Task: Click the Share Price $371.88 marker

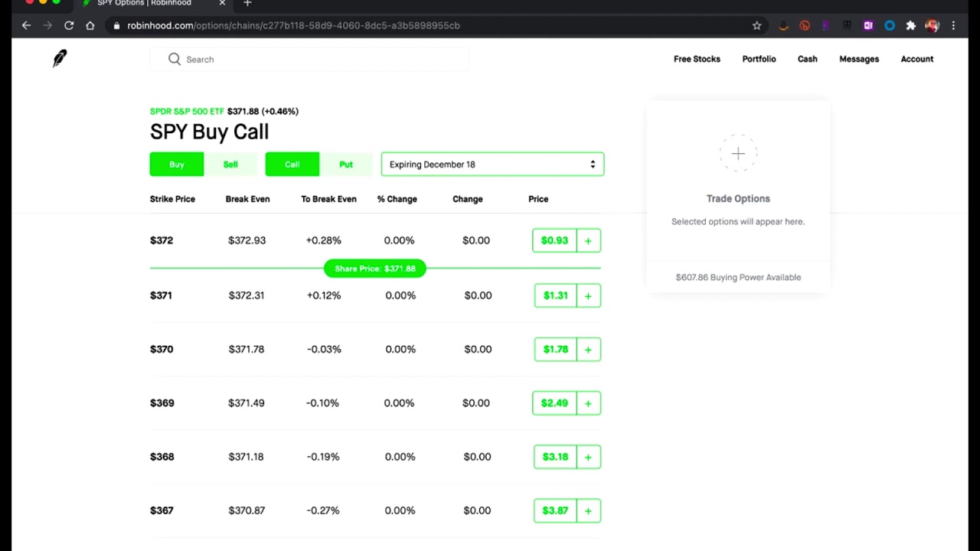Action: pos(375,269)
